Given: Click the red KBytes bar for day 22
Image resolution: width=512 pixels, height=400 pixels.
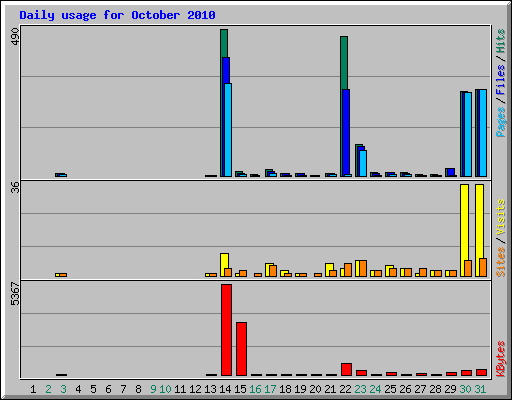Looking at the screenshot, I should pos(346,369).
